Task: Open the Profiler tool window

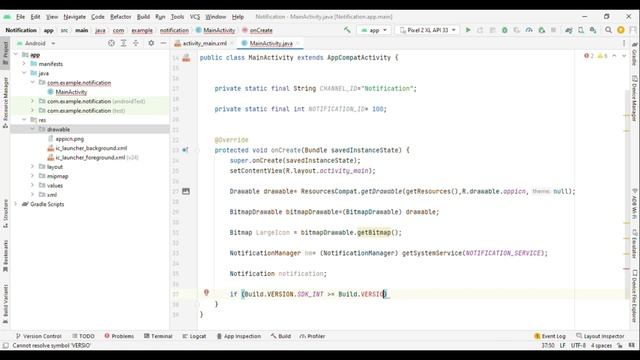Action: point(312,336)
